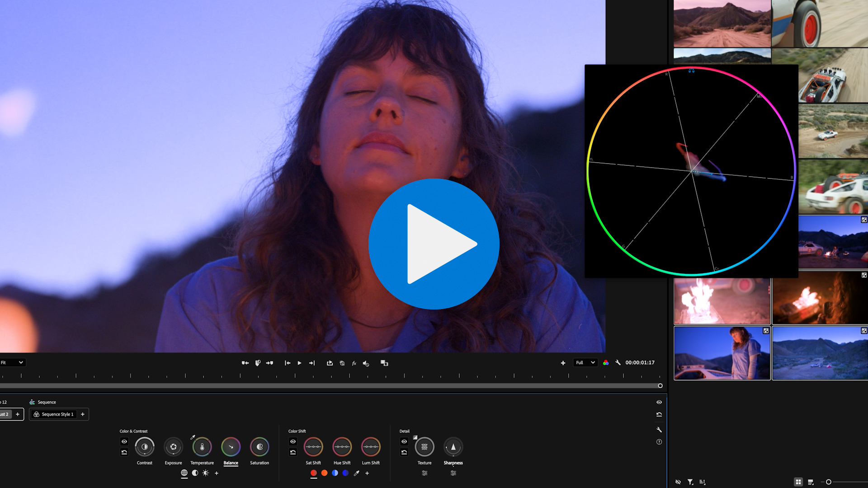Toggle Color & Contrast visibility eye
The width and height of the screenshot is (868, 488).
point(124,441)
